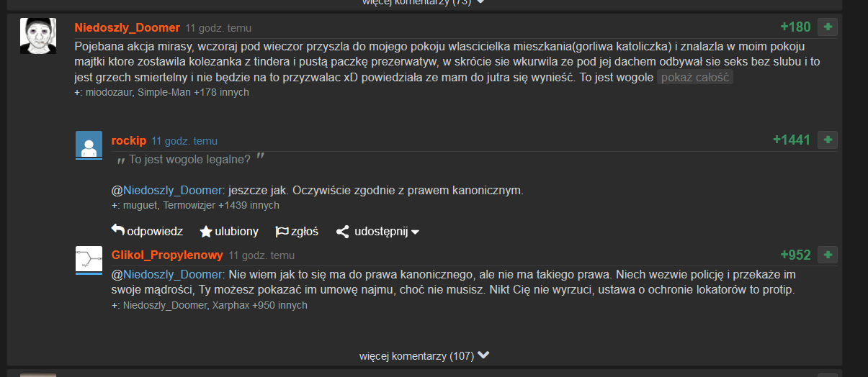Upvote Niedoszly_Doomer's comment with plus button

click(828, 27)
